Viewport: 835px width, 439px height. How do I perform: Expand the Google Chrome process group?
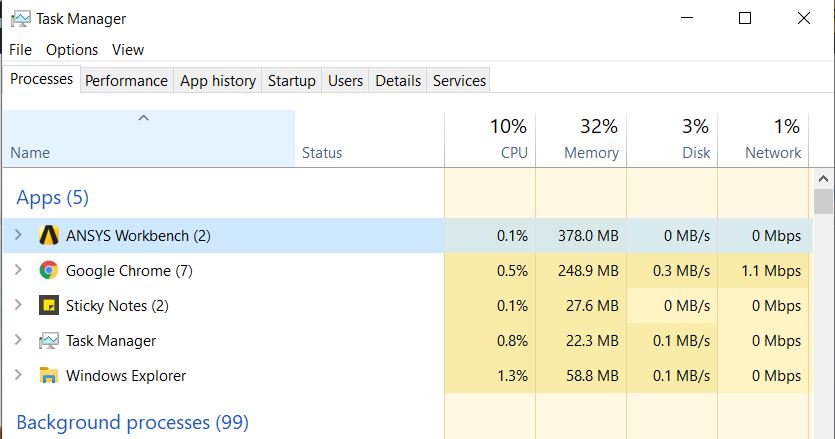pyautogui.click(x=18, y=271)
